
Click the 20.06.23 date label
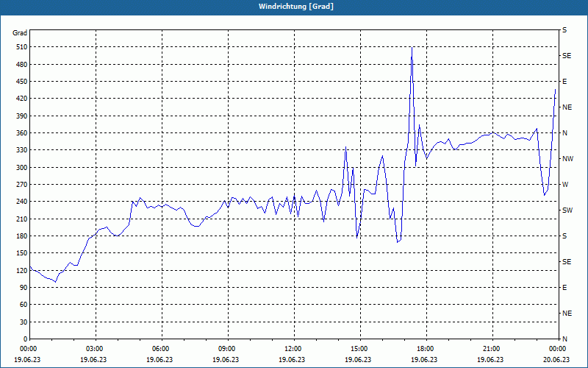coord(556,359)
